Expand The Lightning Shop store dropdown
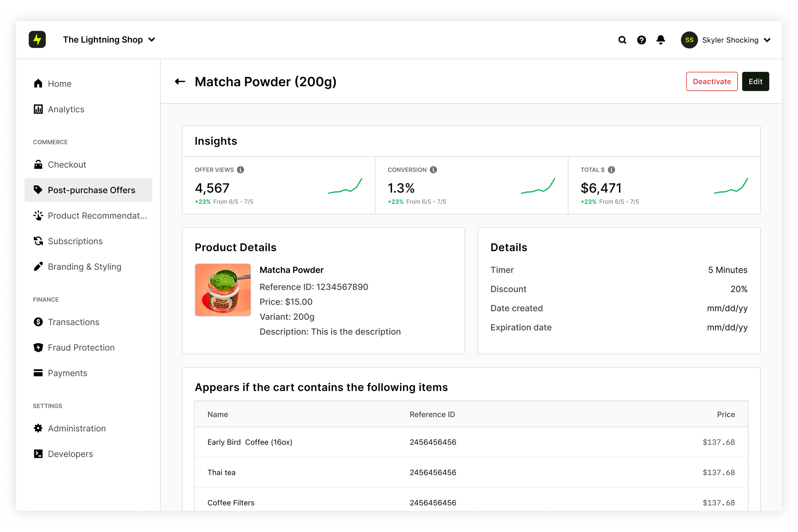Image resolution: width=798 pixels, height=532 pixels. tap(152, 40)
